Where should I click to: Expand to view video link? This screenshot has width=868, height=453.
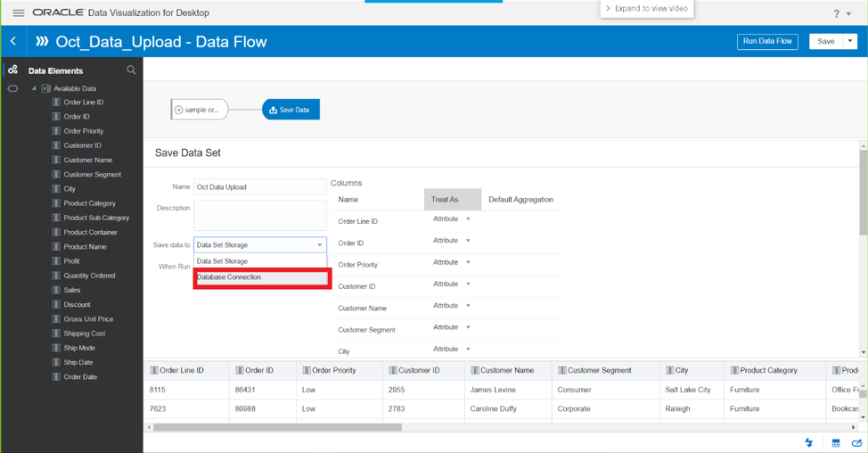(x=647, y=8)
